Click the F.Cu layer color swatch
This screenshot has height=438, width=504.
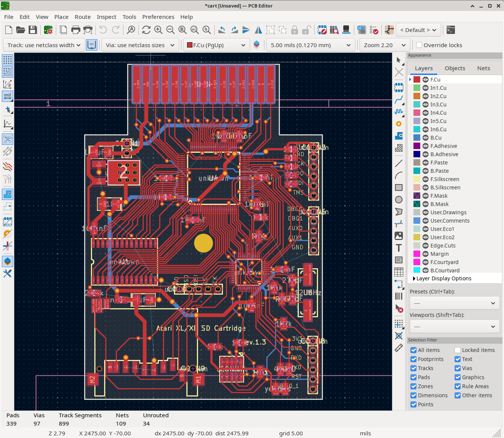click(x=416, y=79)
